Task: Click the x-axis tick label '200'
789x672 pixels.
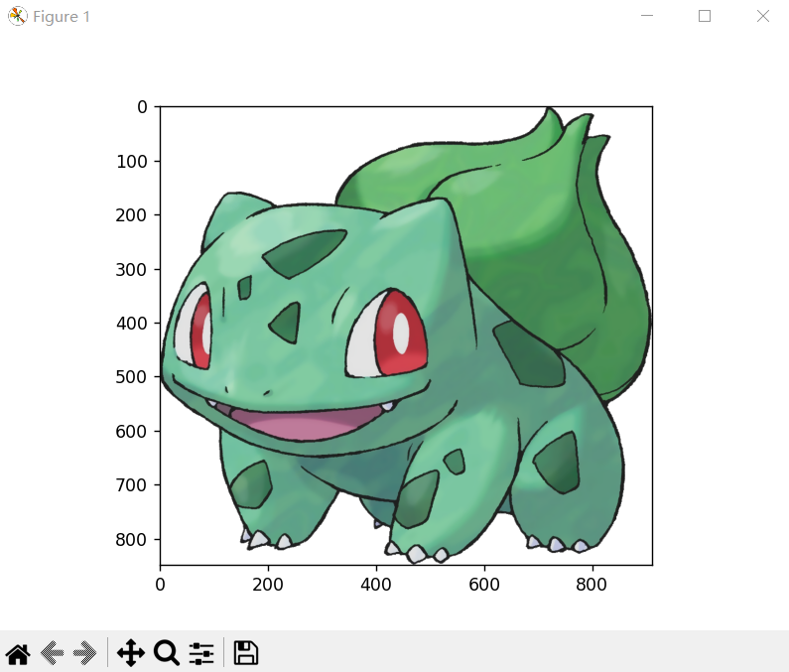Action: (268, 585)
